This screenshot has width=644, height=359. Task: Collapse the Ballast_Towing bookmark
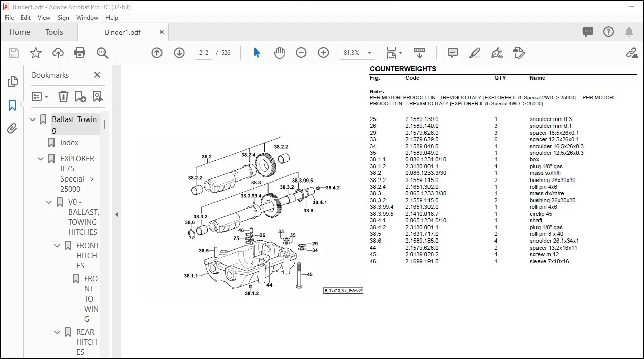point(33,119)
